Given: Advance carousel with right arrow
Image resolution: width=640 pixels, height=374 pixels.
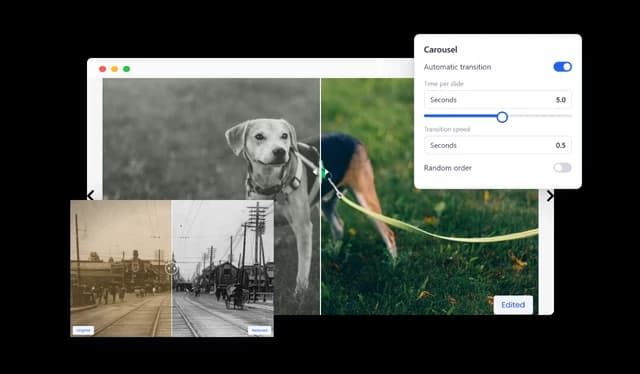Looking at the screenshot, I should pyautogui.click(x=550, y=196).
